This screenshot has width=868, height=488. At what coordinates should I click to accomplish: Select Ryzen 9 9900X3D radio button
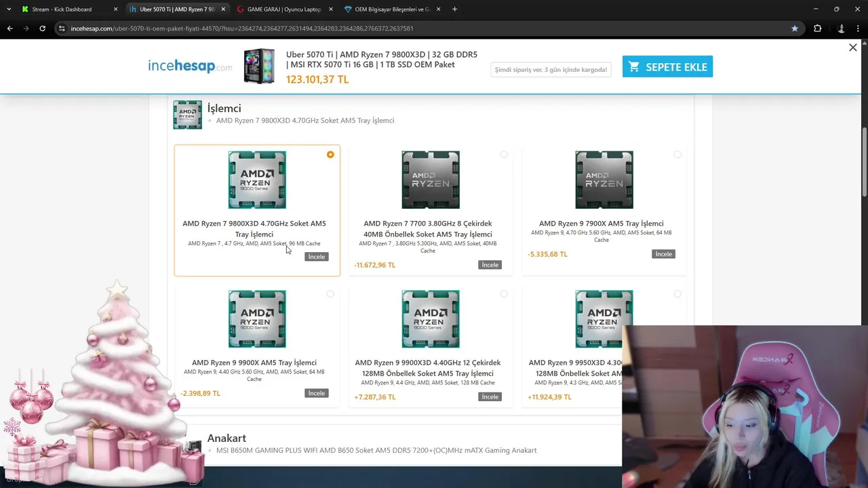point(504,294)
